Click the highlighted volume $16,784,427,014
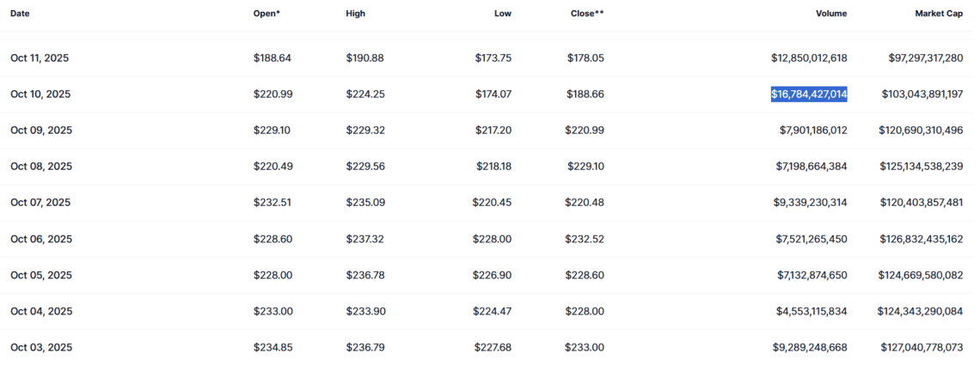This screenshot has height=365, width=980. coord(809,94)
